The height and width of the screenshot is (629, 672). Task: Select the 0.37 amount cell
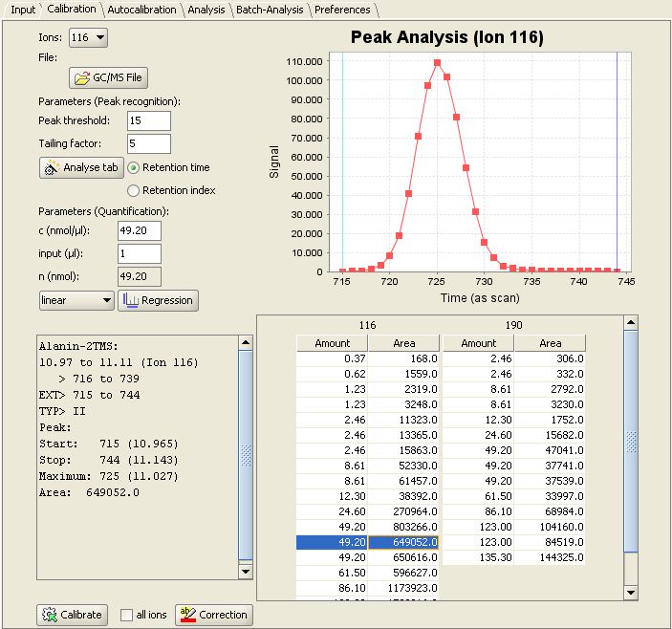coord(332,359)
